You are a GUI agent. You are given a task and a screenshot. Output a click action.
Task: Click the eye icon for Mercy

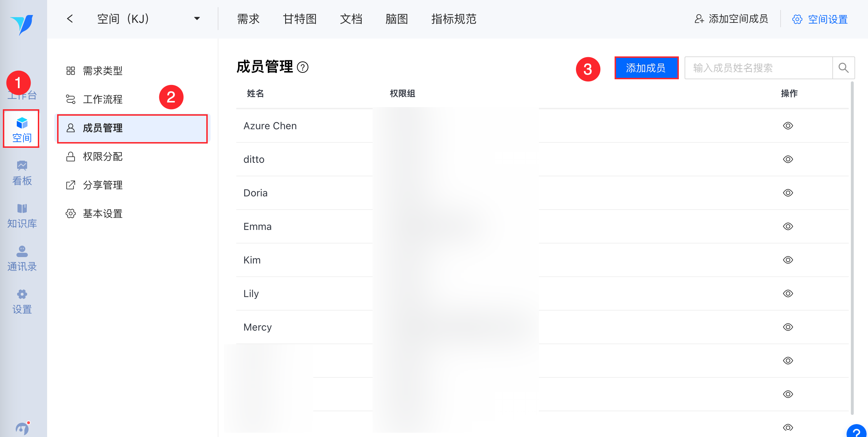coord(788,327)
